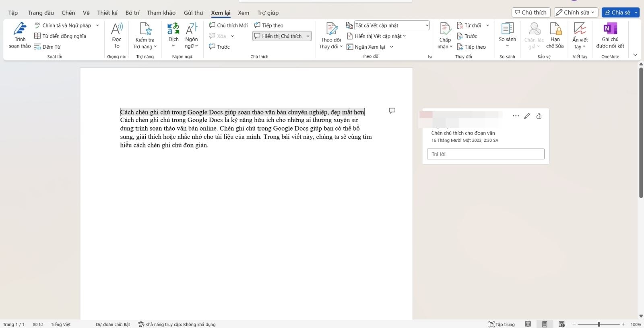This screenshot has height=328, width=644.
Task: Switch to the Xem tab
Action: [244, 13]
